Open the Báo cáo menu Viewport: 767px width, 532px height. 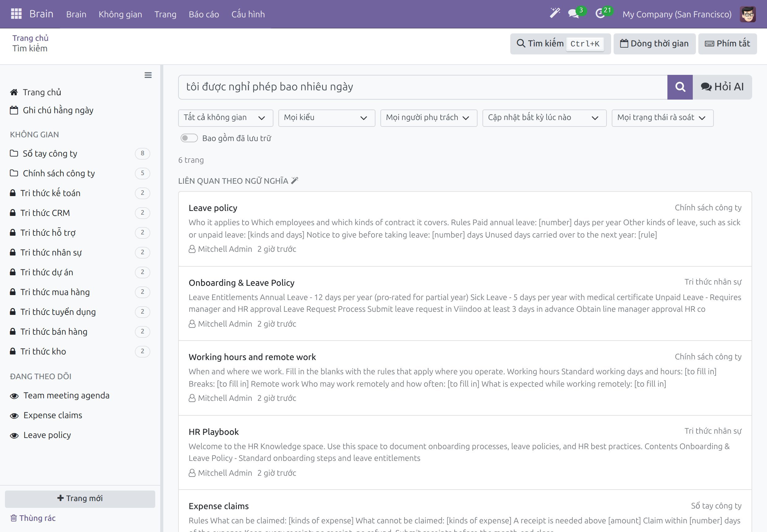click(x=204, y=14)
